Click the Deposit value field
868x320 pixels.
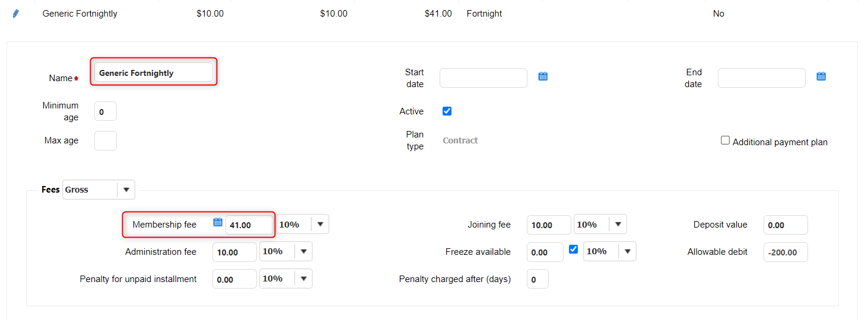coord(785,225)
